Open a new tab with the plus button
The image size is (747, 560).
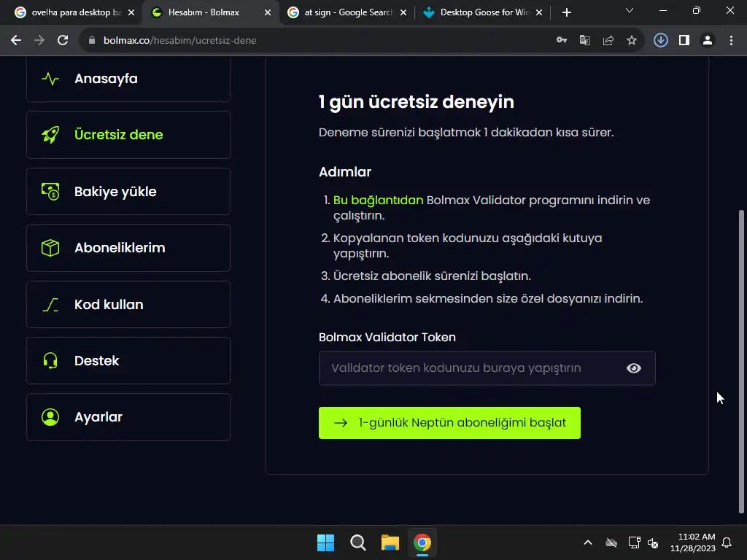click(566, 12)
